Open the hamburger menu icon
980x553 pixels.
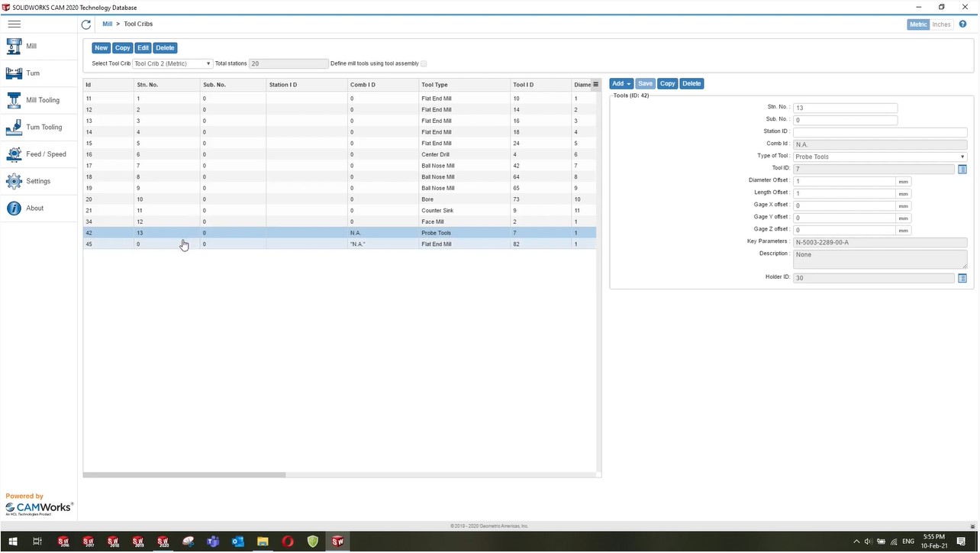[x=14, y=24]
